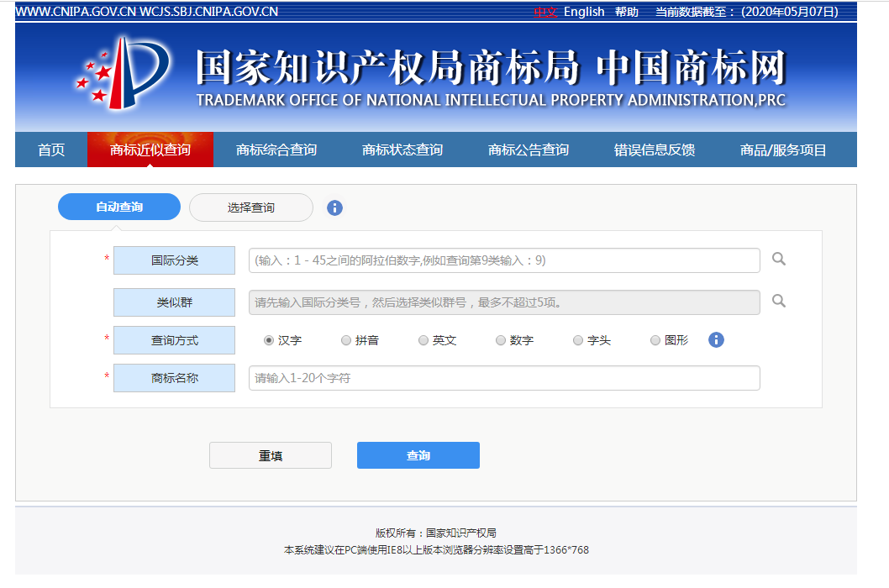Go to 首页 in navigation bar

(x=51, y=150)
